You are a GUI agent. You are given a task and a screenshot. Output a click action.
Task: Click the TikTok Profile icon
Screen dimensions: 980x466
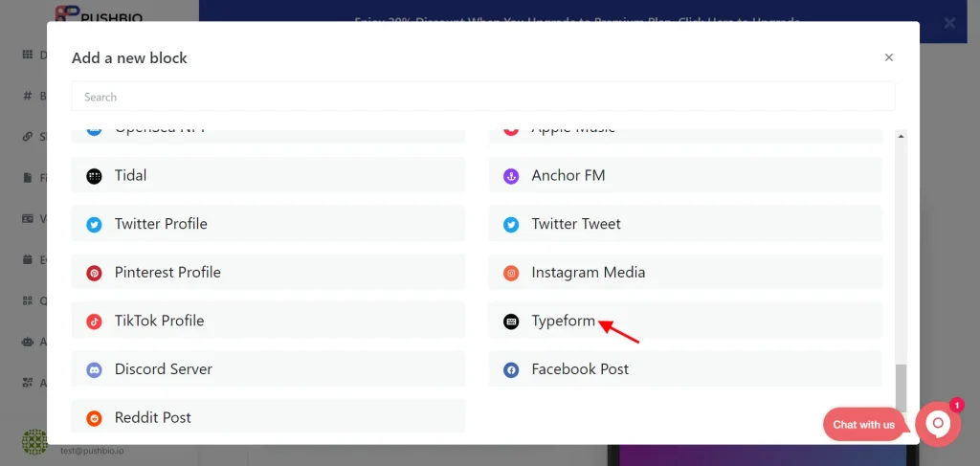pos(94,322)
